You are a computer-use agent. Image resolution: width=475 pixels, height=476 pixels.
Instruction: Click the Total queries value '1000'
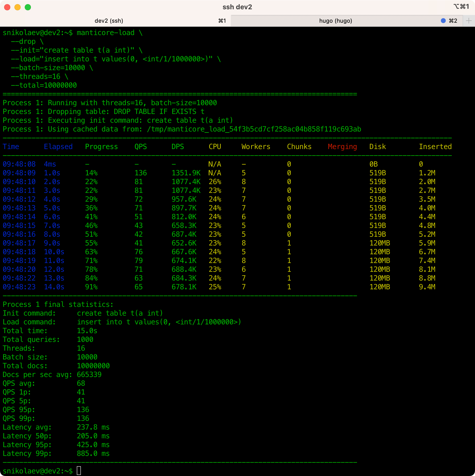[x=85, y=340]
